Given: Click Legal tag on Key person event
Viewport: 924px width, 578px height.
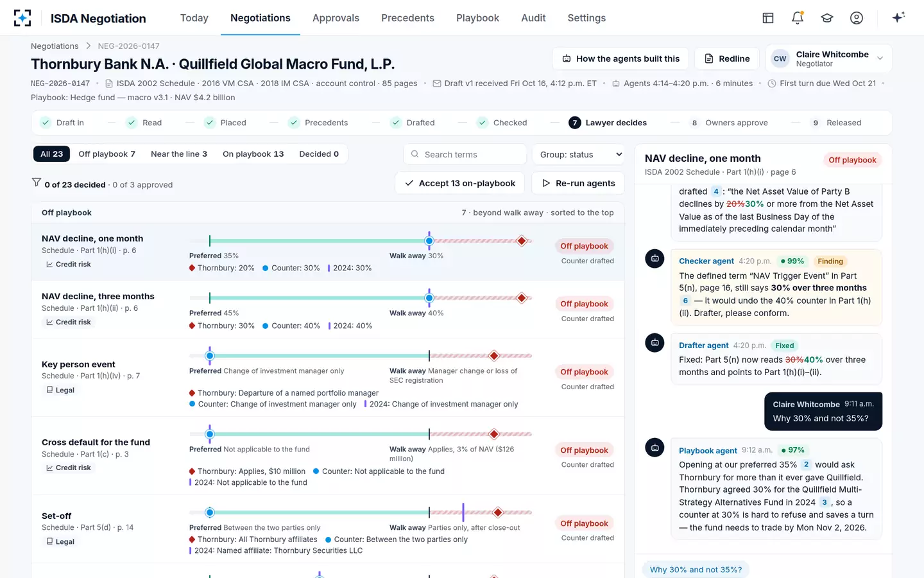Looking at the screenshot, I should 60,390.
